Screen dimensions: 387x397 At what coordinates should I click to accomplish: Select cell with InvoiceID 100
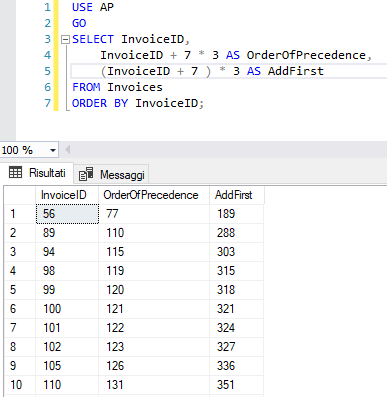coord(67,309)
